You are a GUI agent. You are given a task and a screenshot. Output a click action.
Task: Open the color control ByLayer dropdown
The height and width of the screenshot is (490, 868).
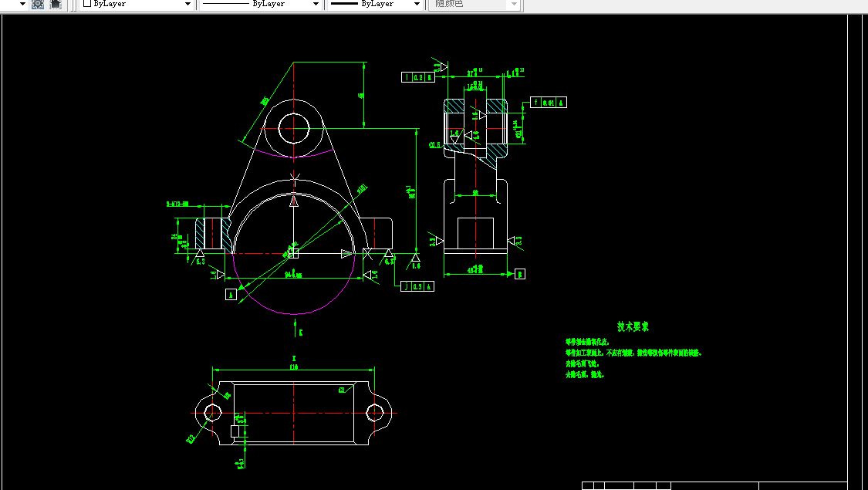click(x=137, y=4)
